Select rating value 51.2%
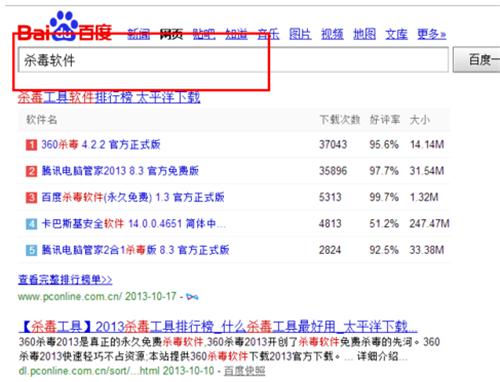500x382 pixels. (384, 223)
